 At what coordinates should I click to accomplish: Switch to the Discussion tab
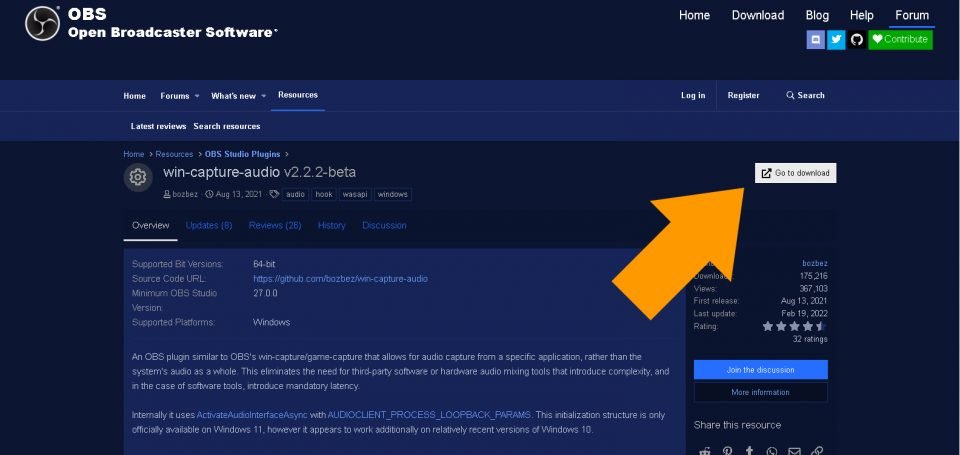[384, 225]
